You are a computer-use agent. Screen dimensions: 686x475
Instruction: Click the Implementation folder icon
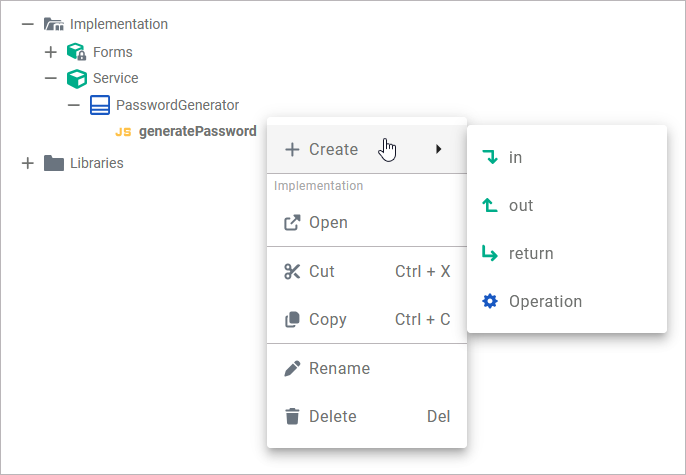(54, 24)
